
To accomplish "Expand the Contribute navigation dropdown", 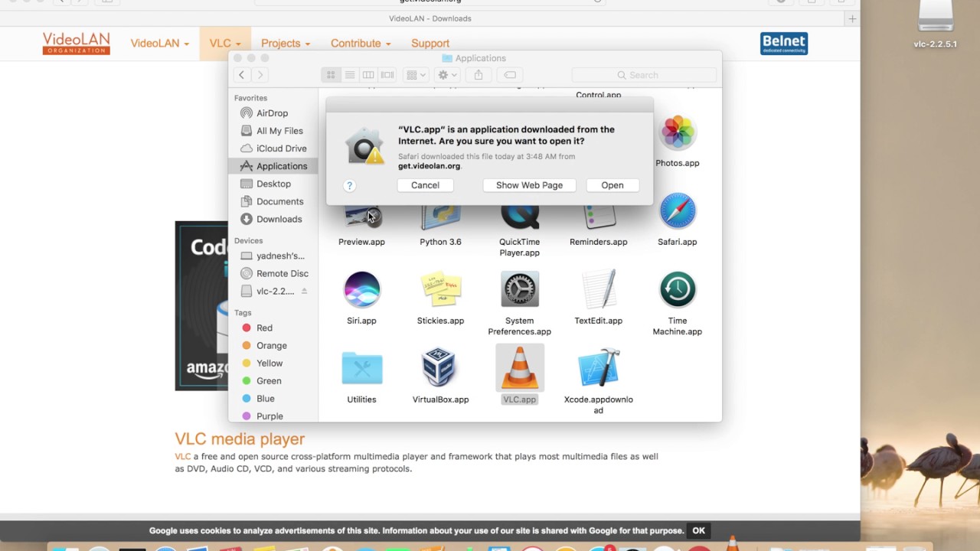I will (361, 44).
